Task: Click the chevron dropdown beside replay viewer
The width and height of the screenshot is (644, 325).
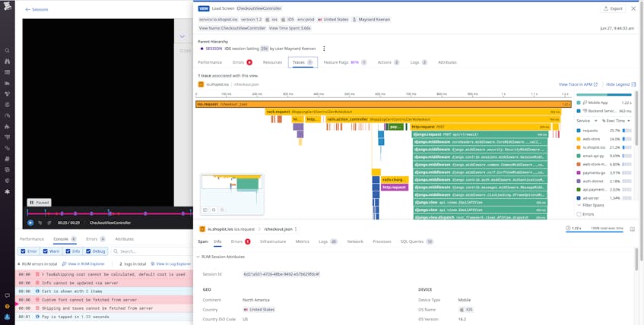Action: tap(182, 36)
